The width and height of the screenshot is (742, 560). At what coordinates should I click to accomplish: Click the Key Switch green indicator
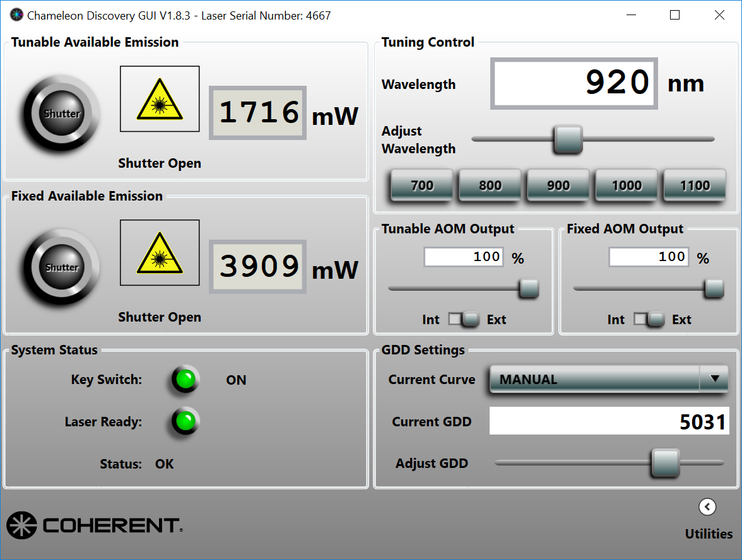click(x=185, y=380)
